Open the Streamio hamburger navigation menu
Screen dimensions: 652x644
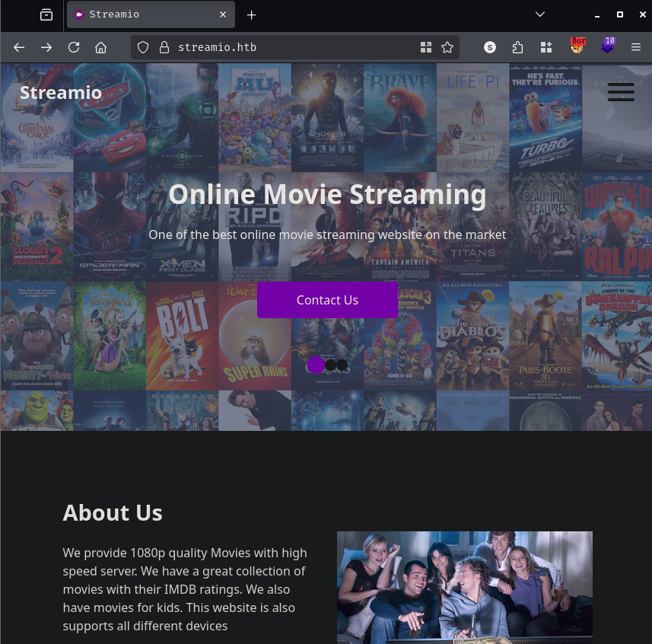click(621, 92)
